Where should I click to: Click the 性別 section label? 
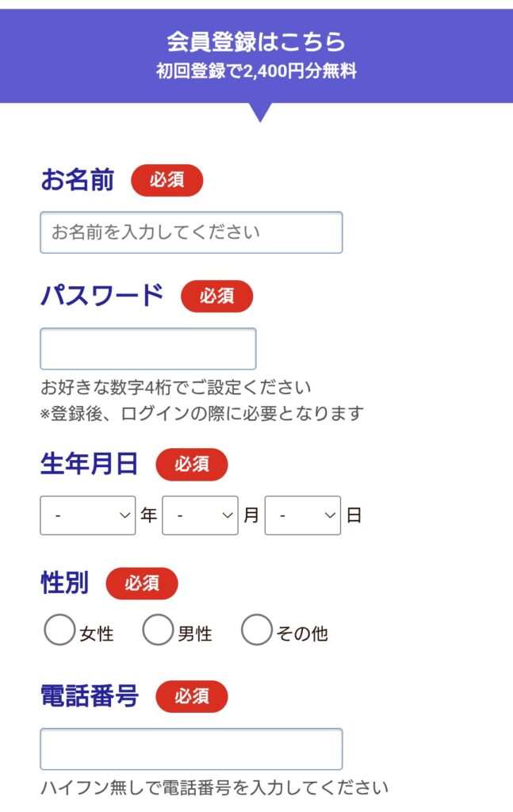pos(63,584)
